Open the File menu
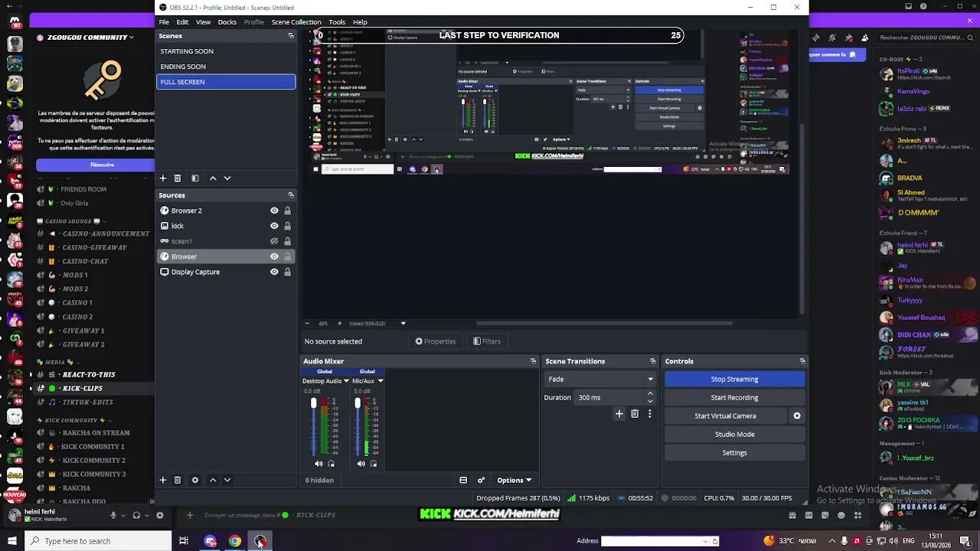 pyautogui.click(x=164, y=22)
